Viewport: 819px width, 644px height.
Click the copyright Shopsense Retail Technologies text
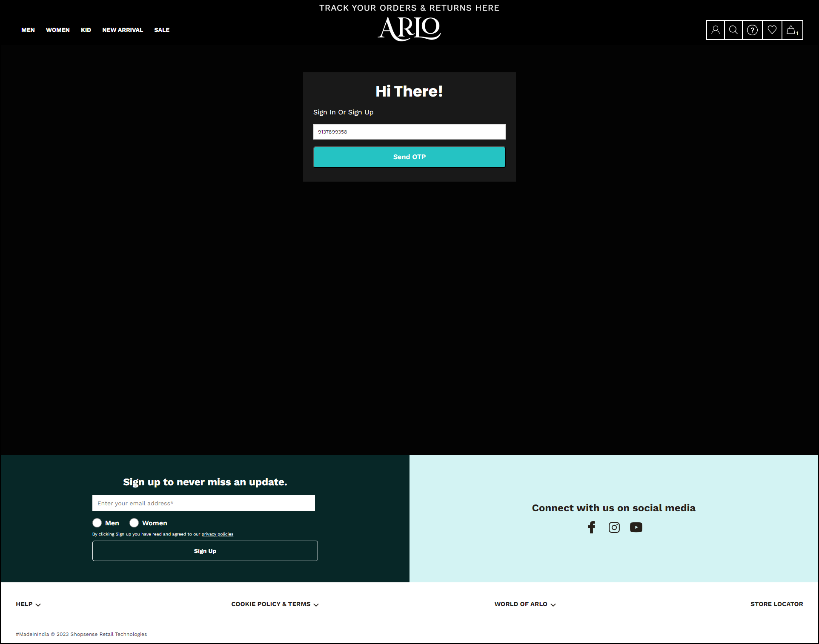[81, 634]
